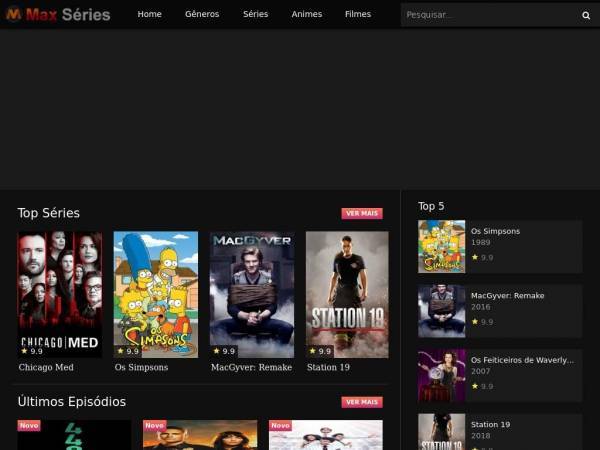Click the Max Séries logo
600x450 pixels.
[x=58, y=15]
